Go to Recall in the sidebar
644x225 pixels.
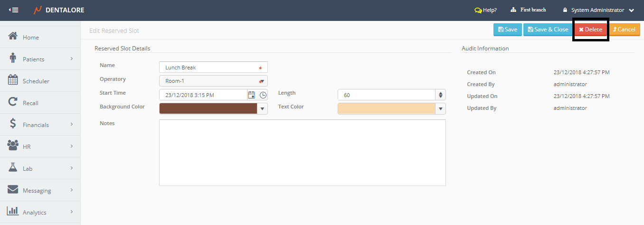point(30,103)
